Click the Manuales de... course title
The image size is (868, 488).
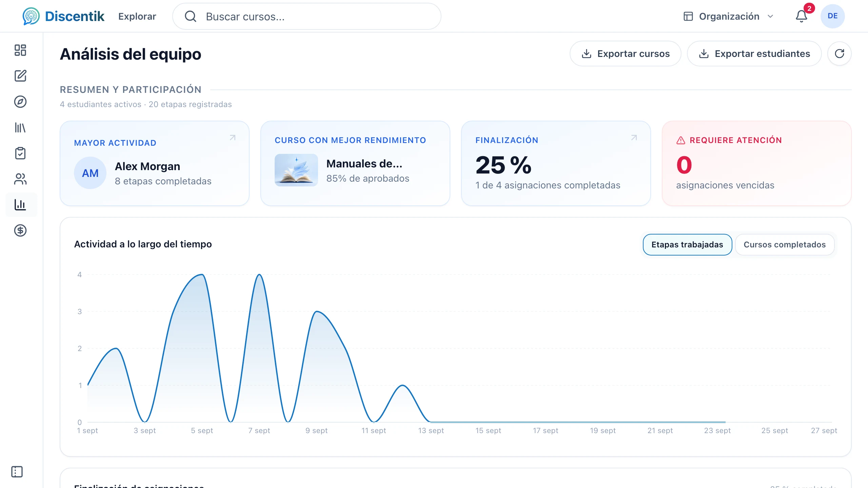pyautogui.click(x=364, y=164)
